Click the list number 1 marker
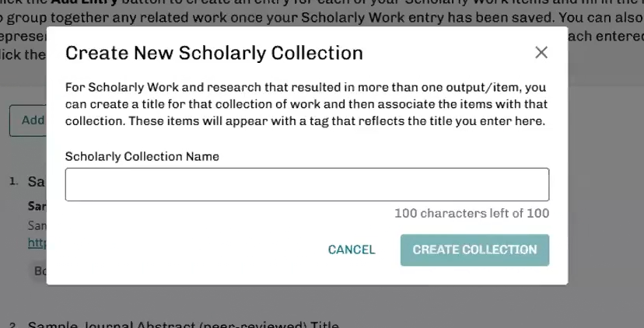Screen dimensions: 644x328 click(x=13, y=181)
